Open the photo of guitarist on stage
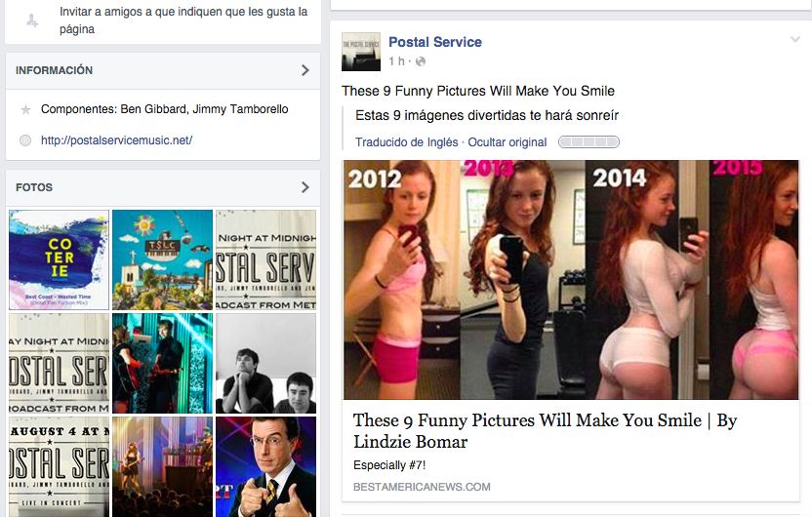The width and height of the screenshot is (812, 517). [162, 363]
